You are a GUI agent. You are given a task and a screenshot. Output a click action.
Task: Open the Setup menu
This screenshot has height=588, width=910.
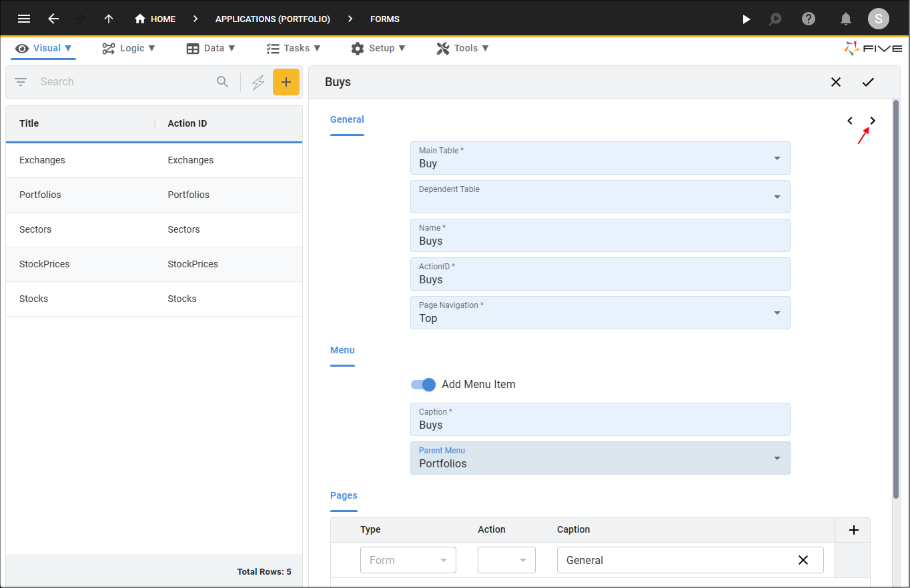(378, 48)
